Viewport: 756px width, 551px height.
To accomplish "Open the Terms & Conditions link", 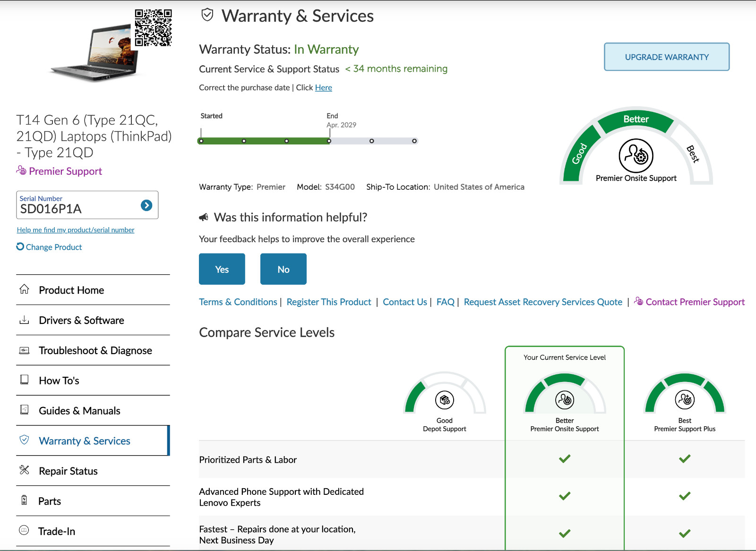I will (x=238, y=302).
